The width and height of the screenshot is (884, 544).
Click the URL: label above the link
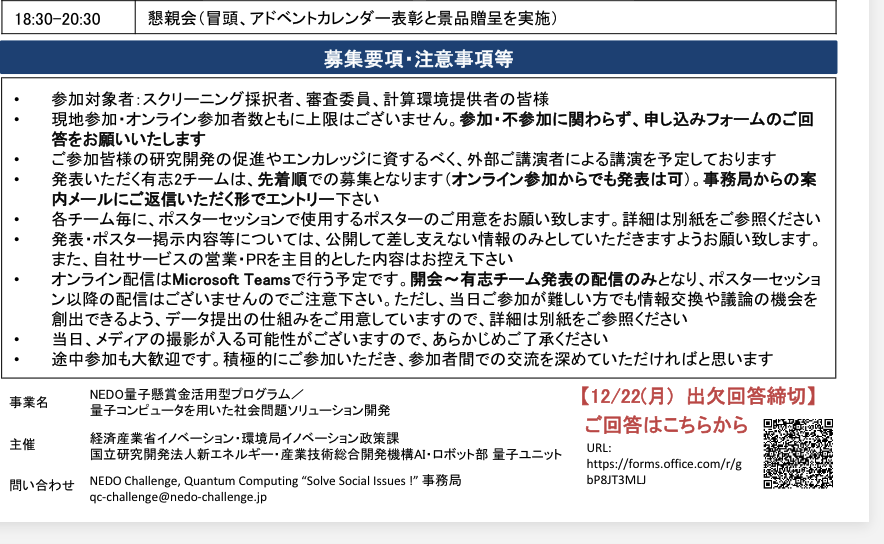pyautogui.click(x=597, y=448)
